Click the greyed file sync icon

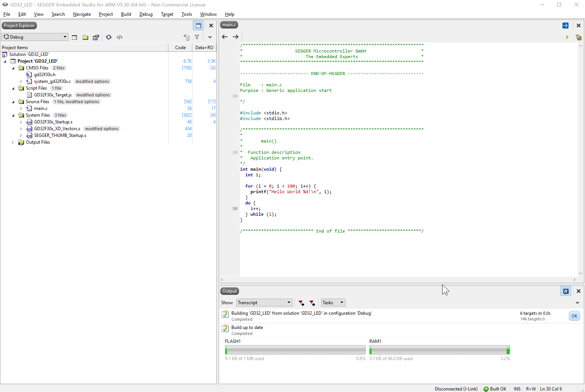186,37
